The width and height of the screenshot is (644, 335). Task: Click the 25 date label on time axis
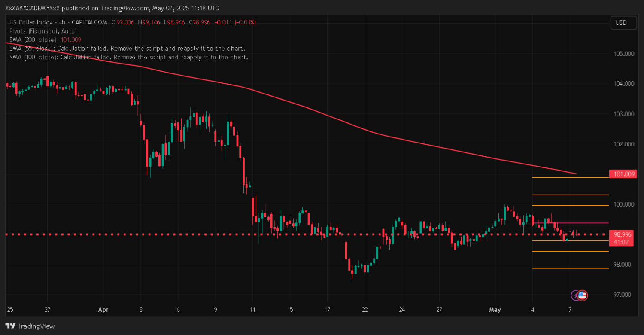click(10, 309)
